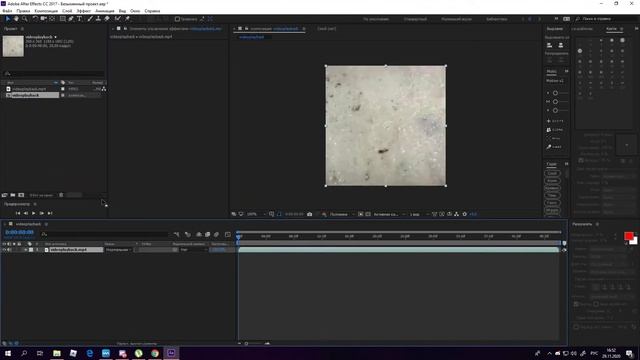Image resolution: width=640 pixels, height=360 pixels.
Task: Toggle always preview this view icon
Action: [x=233, y=214]
